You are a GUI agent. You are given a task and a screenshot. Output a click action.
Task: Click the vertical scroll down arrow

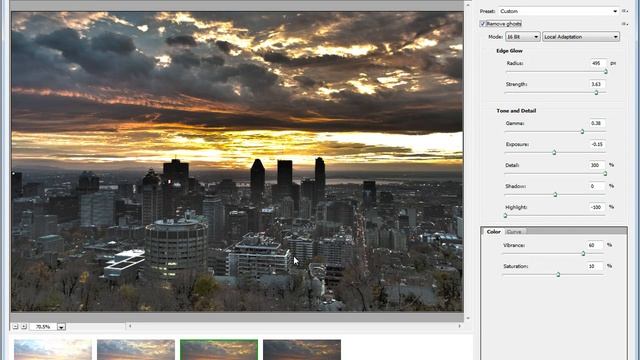(x=468, y=318)
